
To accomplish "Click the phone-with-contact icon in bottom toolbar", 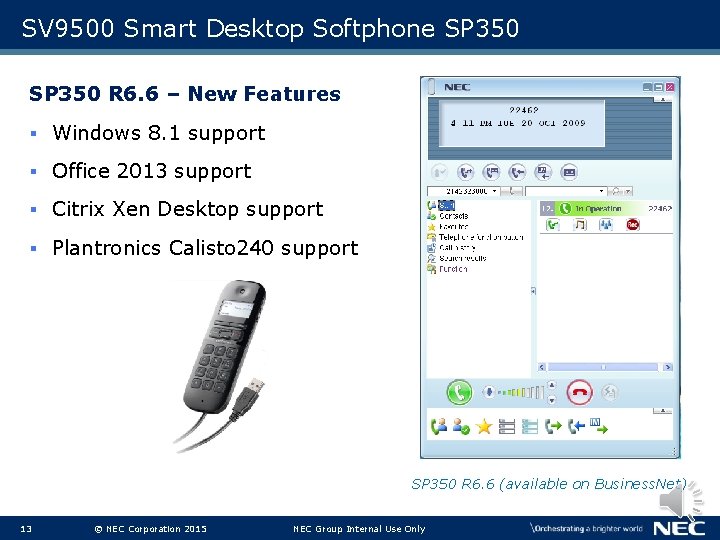I will tap(439, 427).
